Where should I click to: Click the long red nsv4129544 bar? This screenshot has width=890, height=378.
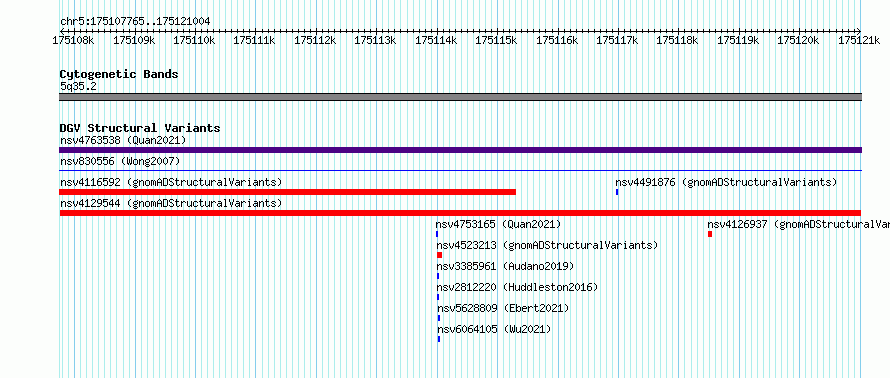(460, 213)
